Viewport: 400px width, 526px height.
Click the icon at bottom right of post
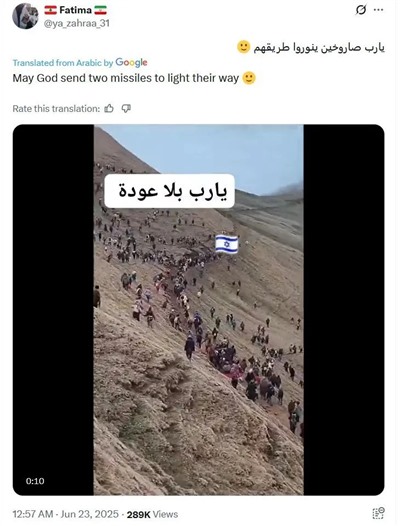click(379, 513)
